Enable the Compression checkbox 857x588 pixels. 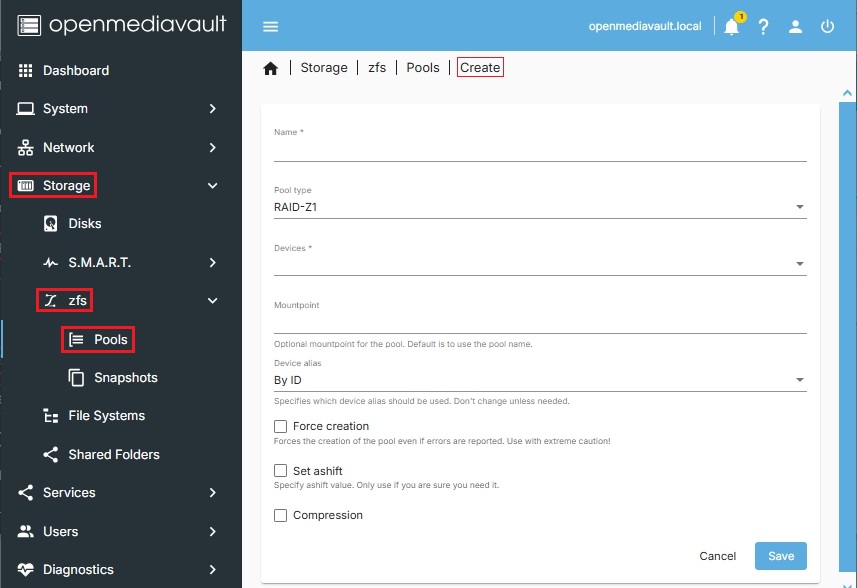point(281,516)
